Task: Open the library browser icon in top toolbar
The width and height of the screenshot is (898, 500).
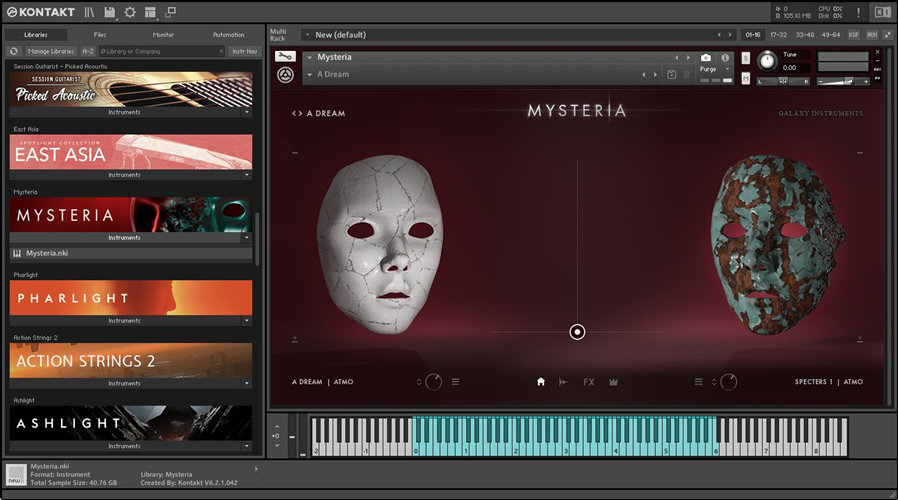Action: pos(89,12)
